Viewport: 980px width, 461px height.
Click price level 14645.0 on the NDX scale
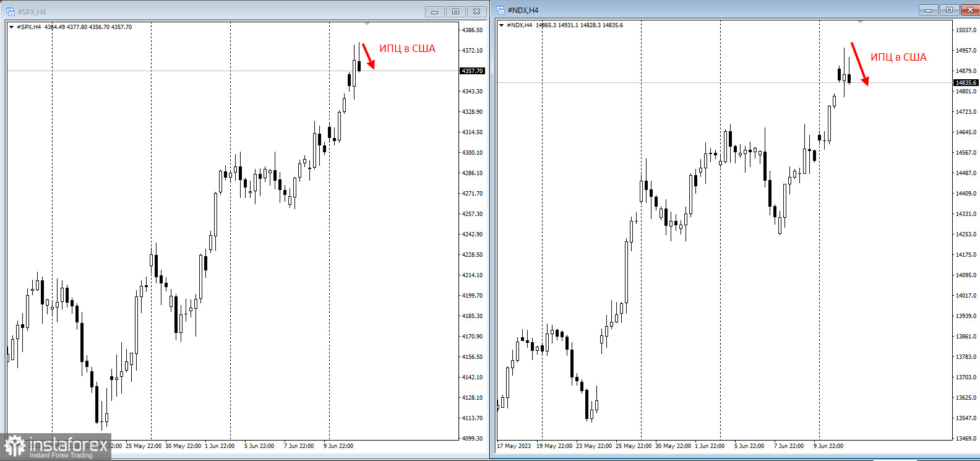coord(966,132)
